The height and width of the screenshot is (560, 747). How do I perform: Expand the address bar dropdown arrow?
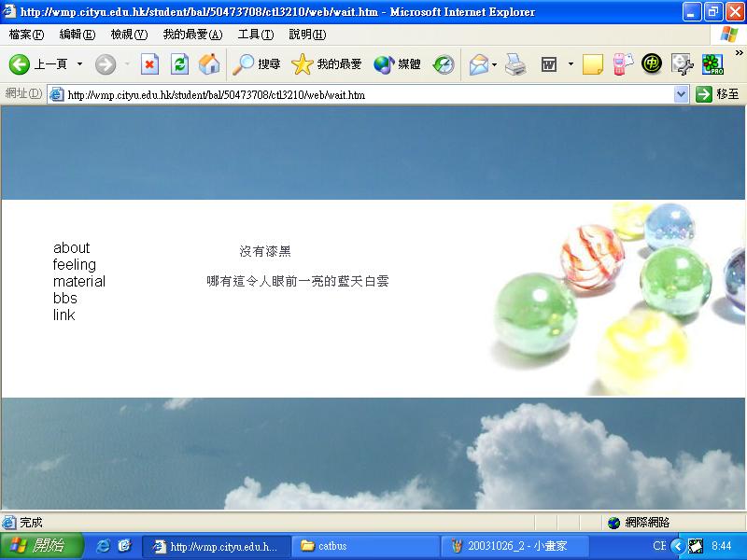point(682,94)
